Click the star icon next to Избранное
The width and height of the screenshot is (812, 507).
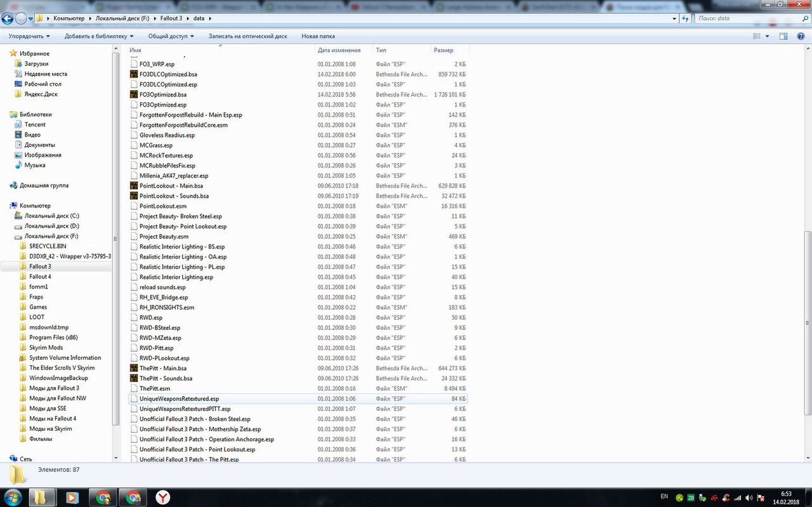point(13,53)
